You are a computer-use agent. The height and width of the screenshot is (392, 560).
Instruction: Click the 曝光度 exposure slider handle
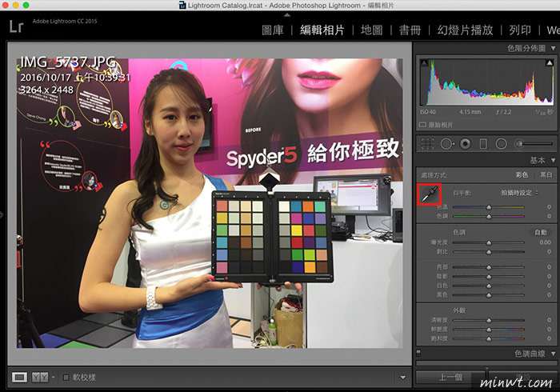click(489, 243)
